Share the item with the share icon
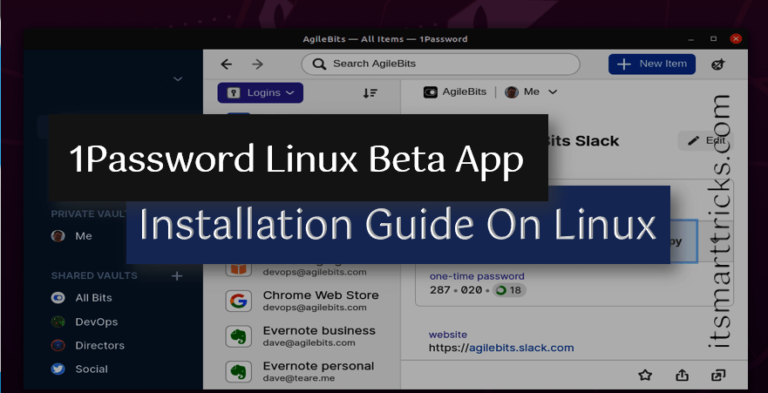Image resolution: width=768 pixels, height=393 pixels. [682, 375]
